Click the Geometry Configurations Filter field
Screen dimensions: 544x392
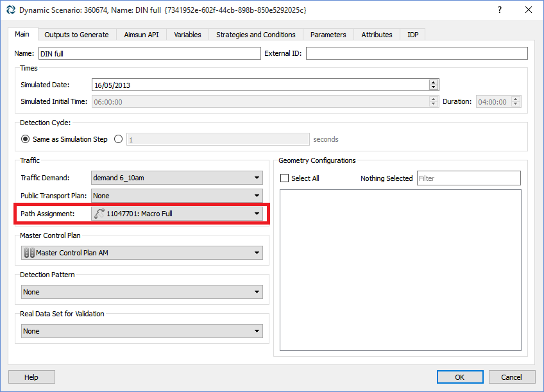click(x=469, y=178)
